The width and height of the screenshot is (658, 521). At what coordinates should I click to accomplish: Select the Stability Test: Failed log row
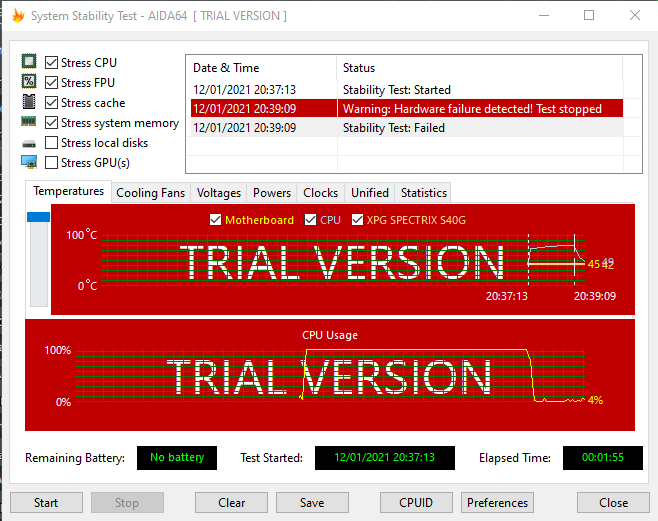click(406, 128)
